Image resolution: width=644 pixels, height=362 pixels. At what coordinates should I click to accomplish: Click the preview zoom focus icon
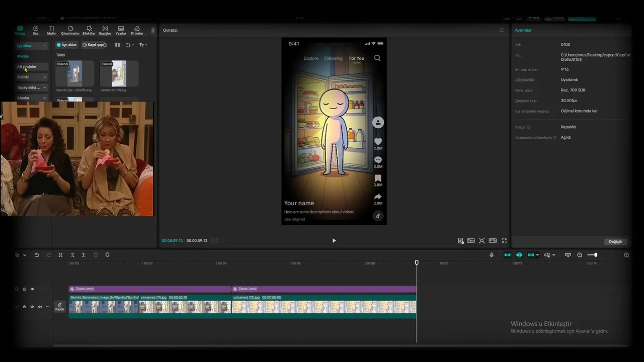pos(481,241)
